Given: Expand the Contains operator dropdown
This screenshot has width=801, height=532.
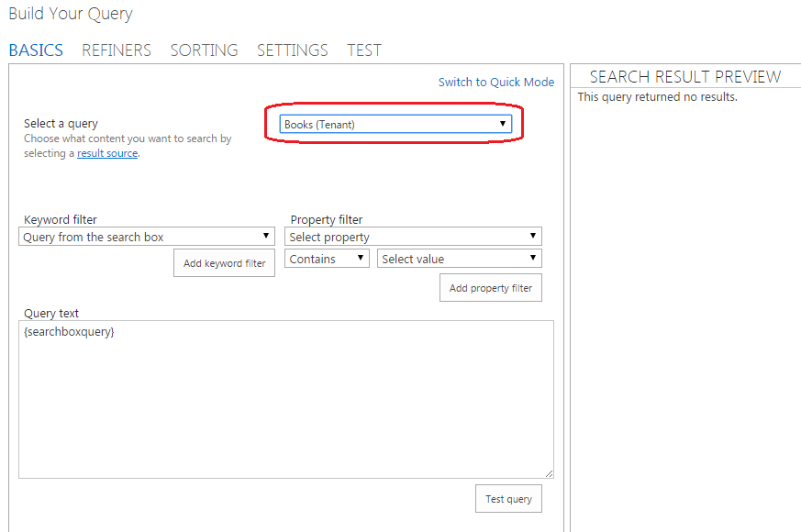Looking at the screenshot, I should [327, 259].
